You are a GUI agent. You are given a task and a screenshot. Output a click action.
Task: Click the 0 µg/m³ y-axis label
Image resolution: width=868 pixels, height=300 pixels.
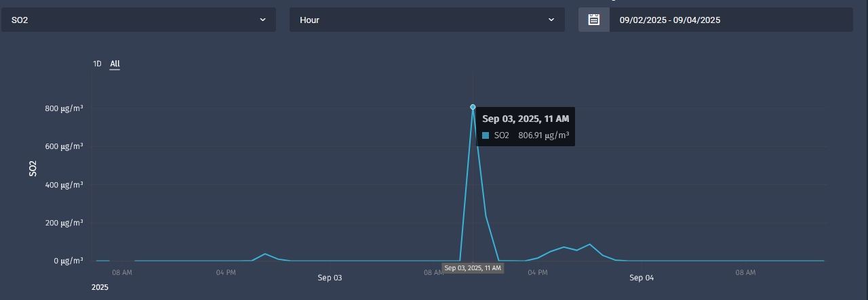coord(68,261)
